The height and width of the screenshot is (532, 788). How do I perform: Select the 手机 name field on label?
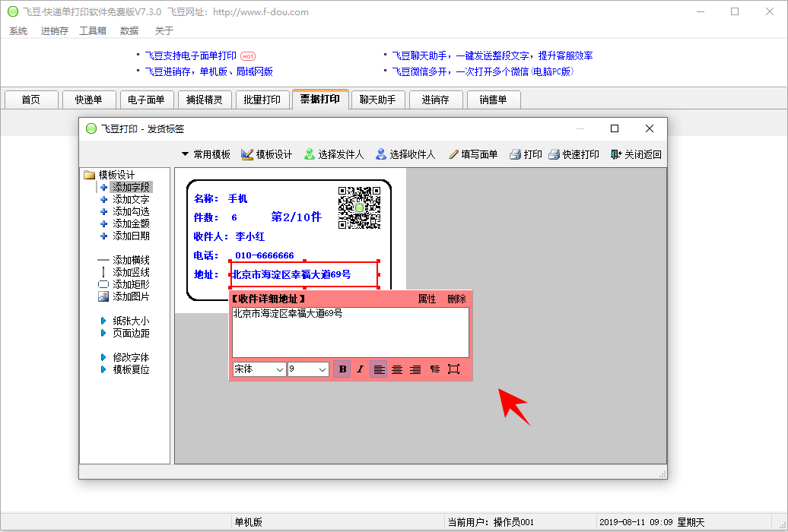[238, 198]
